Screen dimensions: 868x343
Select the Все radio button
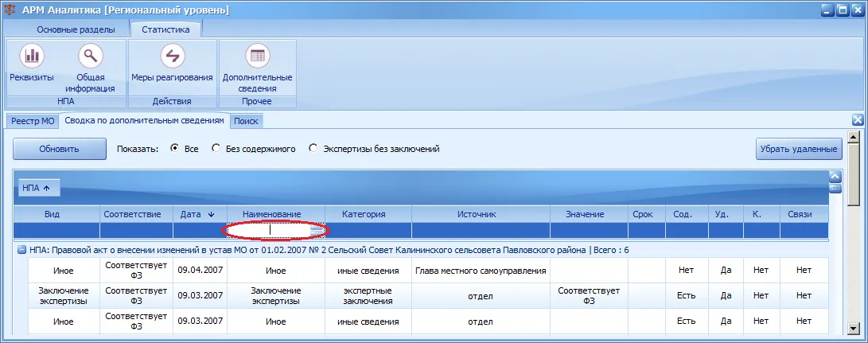tap(175, 149)
